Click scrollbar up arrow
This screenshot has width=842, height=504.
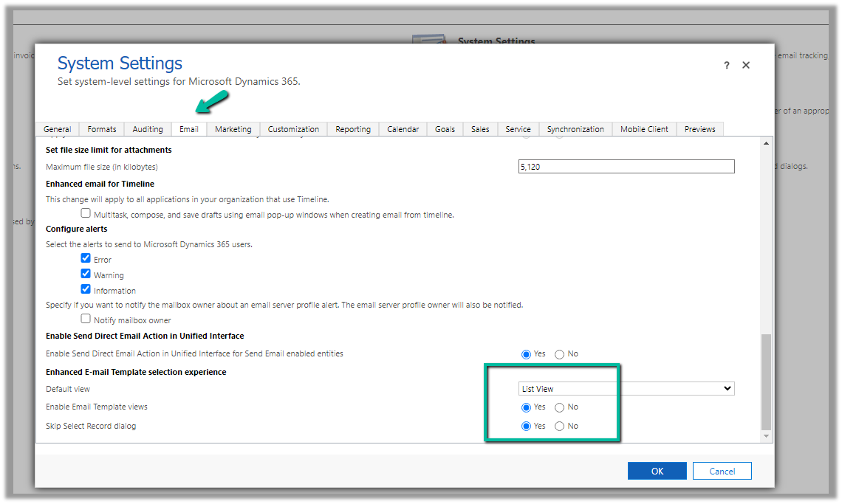click(x=766, y=143)
